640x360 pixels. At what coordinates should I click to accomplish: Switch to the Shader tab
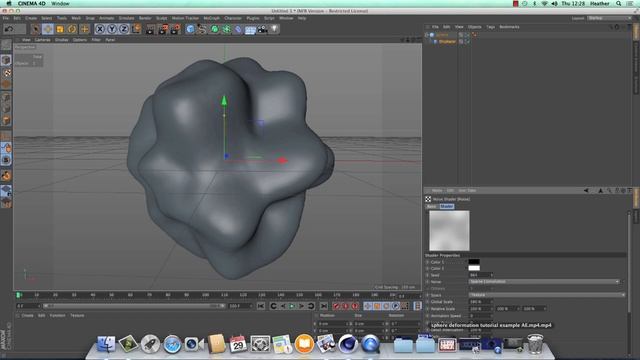(x=447, y=207)
